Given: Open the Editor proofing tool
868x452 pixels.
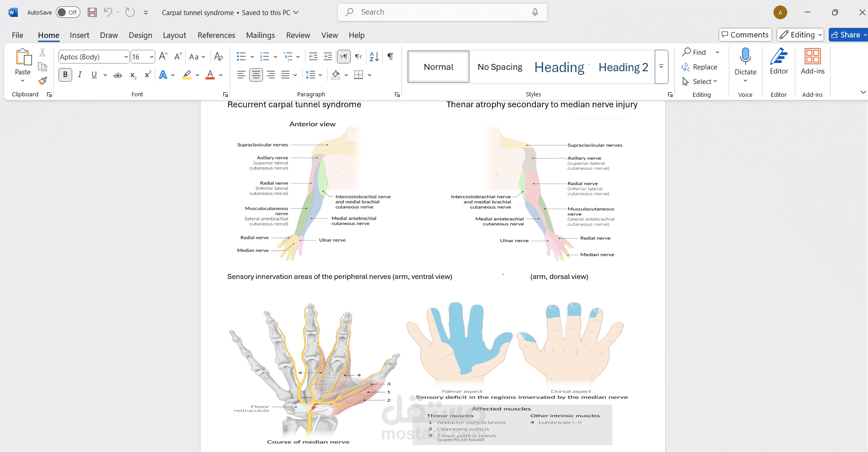Looking at the screenshot, I should click(779, 61).
